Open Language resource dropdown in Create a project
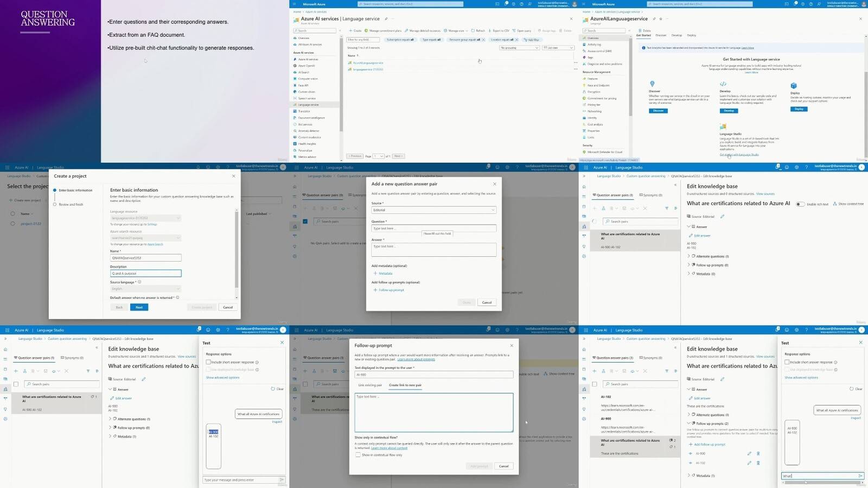Screen dimensions: 868x488 click(145, 218)
